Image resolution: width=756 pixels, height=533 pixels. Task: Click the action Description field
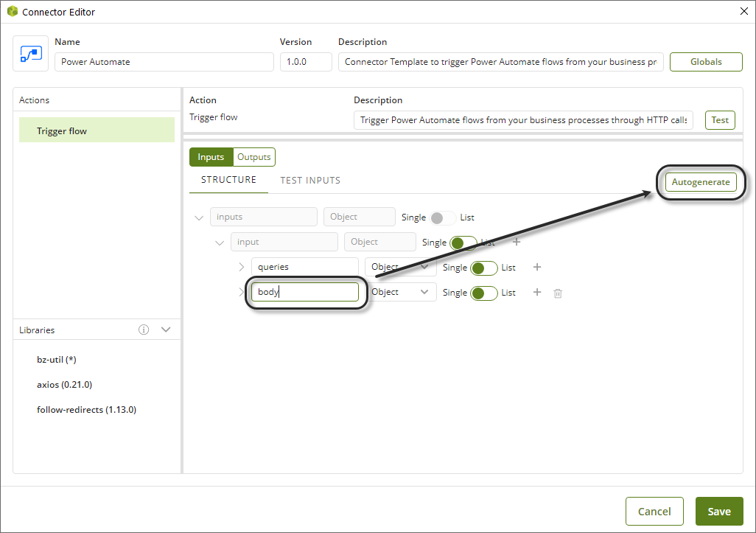(523, 120)
